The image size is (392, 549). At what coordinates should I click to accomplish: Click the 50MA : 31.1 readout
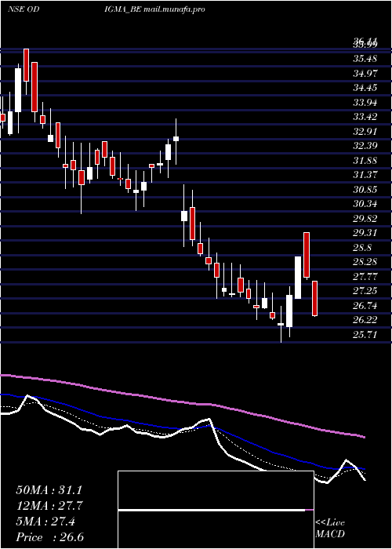(49, 490)
